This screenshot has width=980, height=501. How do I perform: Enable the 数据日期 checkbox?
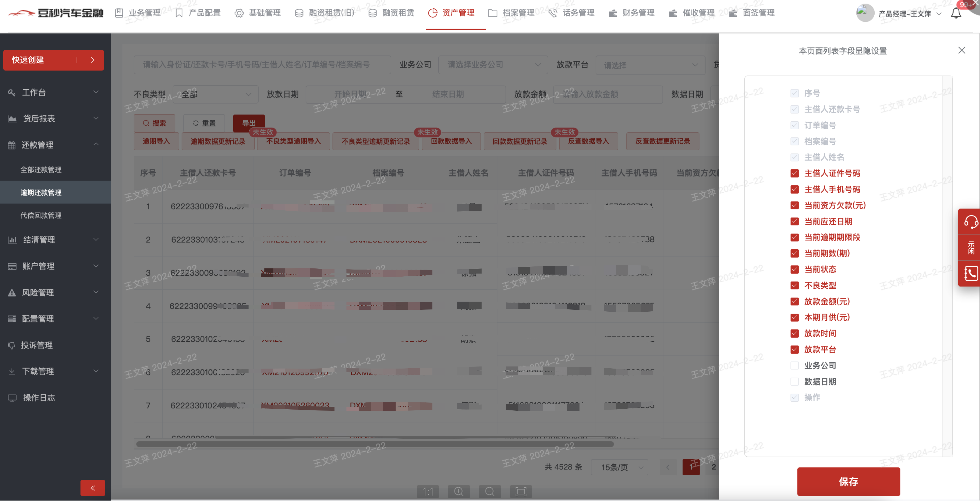794,382
